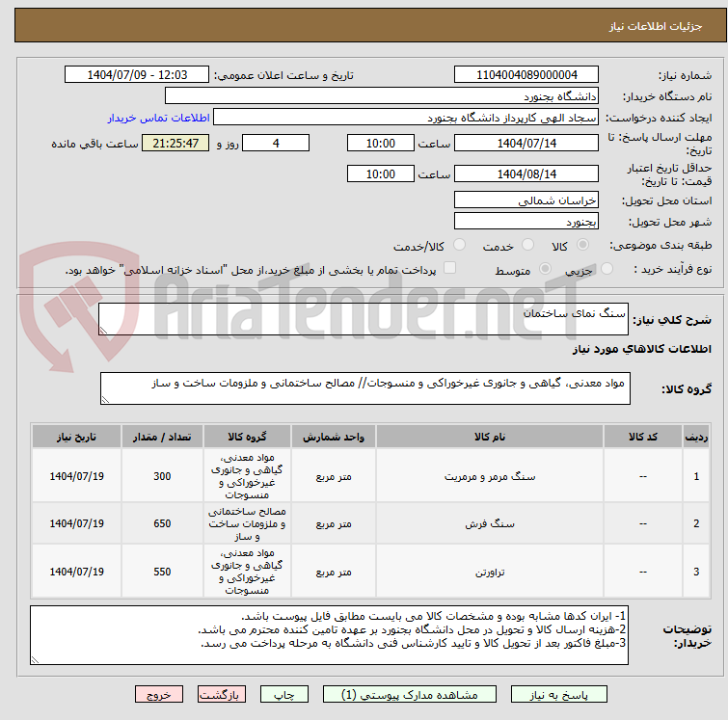Viewport: 728px width, 720px height.
Task: Click the بازگشت back button
Action: click(x=222, y=695)
